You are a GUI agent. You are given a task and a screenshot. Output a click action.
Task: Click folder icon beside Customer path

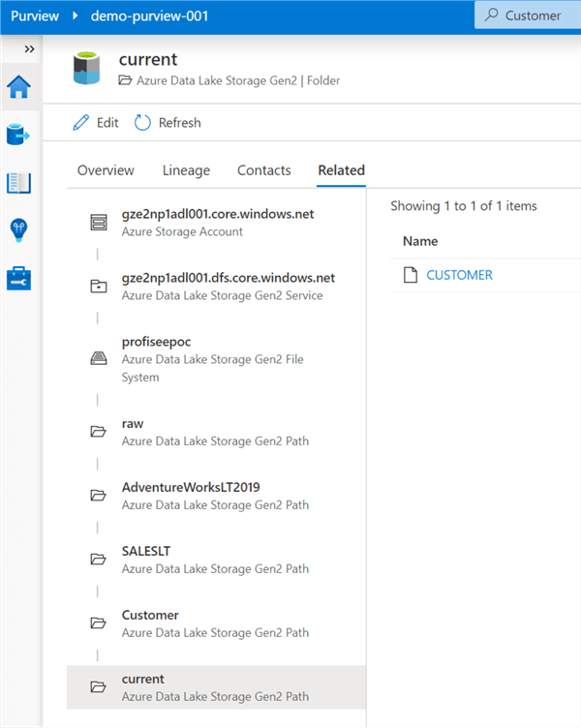(x=98, y=623)
